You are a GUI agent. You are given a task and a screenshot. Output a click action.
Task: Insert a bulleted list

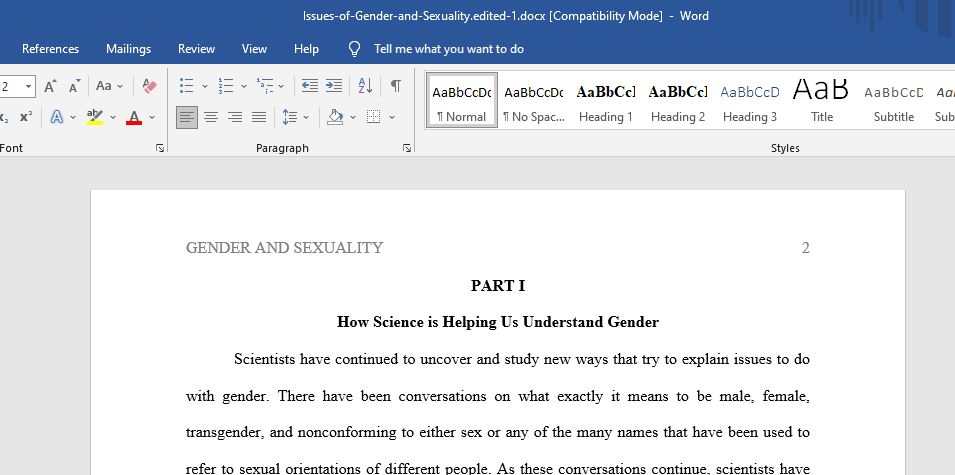coord(186,86)
